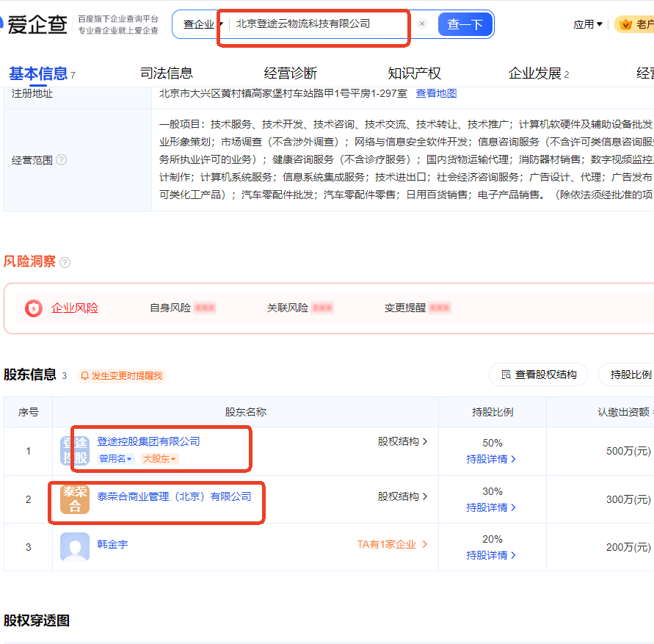This screenshot has height=644, width=654.
Task: Expand the 曾用名 dropdown tag
Action: (x=115, y=459)
